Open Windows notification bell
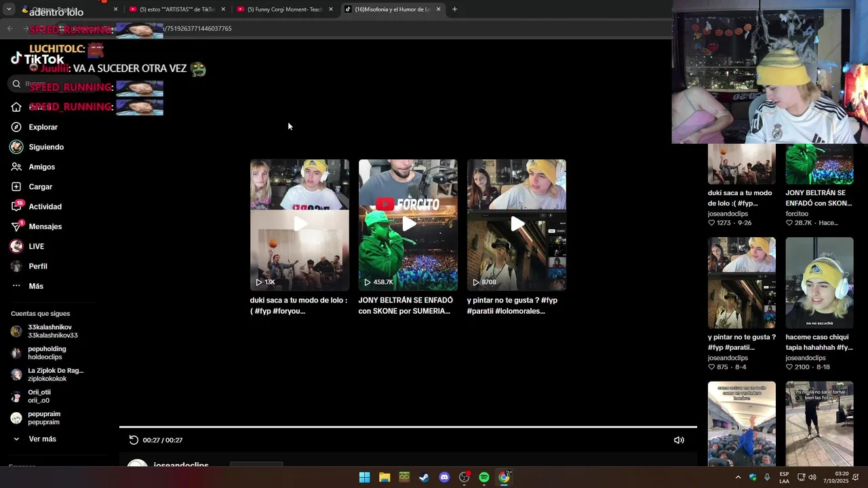 [x=856, y=477]
